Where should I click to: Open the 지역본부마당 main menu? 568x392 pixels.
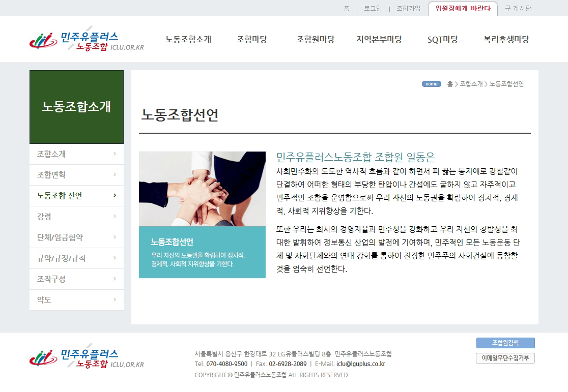[379, 40]
